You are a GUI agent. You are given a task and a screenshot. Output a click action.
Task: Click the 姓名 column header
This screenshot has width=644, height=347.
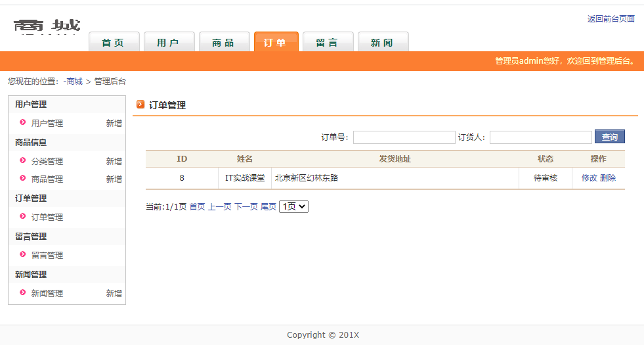coord(245,159)
